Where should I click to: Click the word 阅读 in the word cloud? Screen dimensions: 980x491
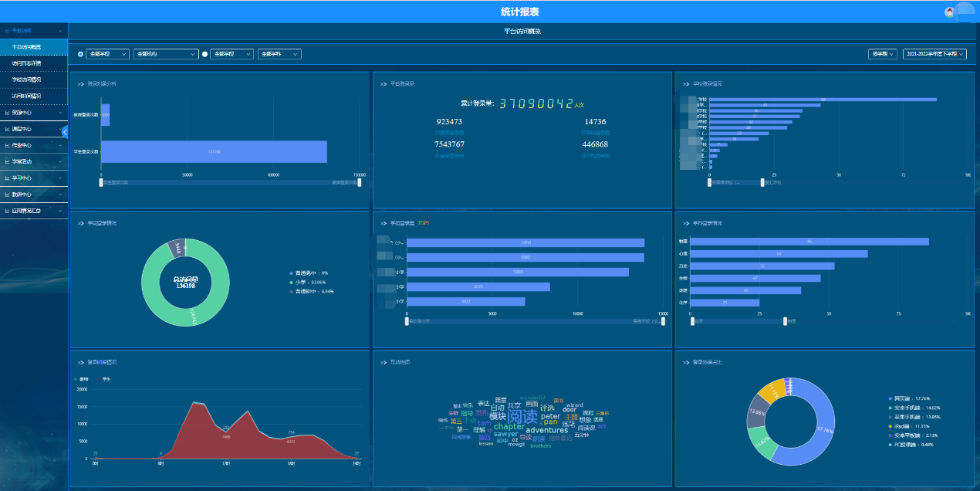[x=522, y=417]
